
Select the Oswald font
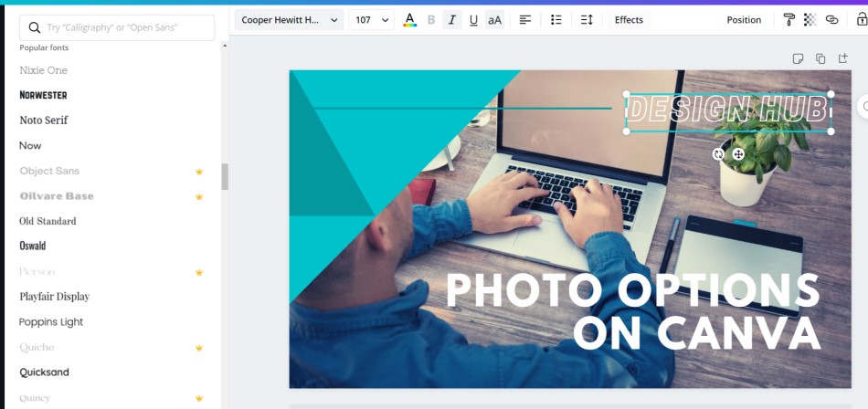coord(33,246)
